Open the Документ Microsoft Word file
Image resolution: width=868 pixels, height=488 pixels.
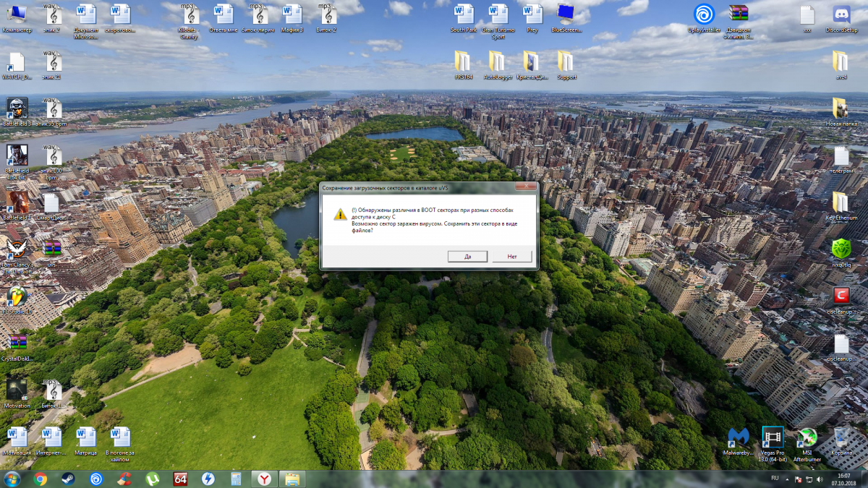pos(86,20)
